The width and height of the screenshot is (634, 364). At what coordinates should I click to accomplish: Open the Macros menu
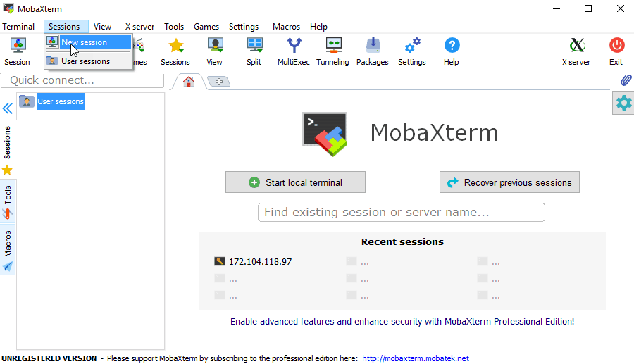286,27
